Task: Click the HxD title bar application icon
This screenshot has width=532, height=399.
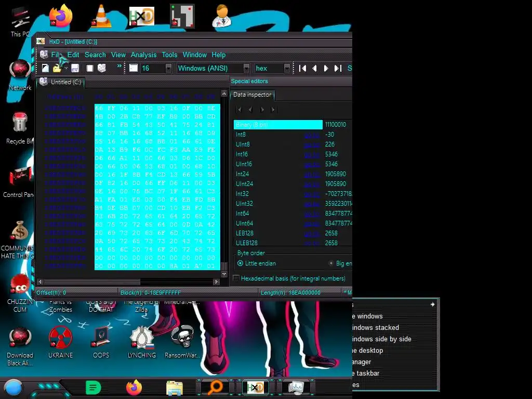Action: click(x=41, y=42)
